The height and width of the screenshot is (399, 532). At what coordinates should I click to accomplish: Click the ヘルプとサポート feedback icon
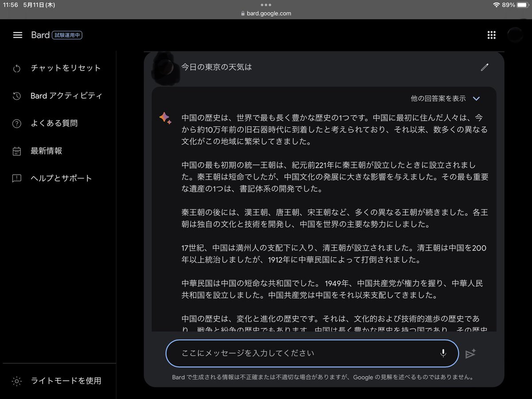pos(17,179)
